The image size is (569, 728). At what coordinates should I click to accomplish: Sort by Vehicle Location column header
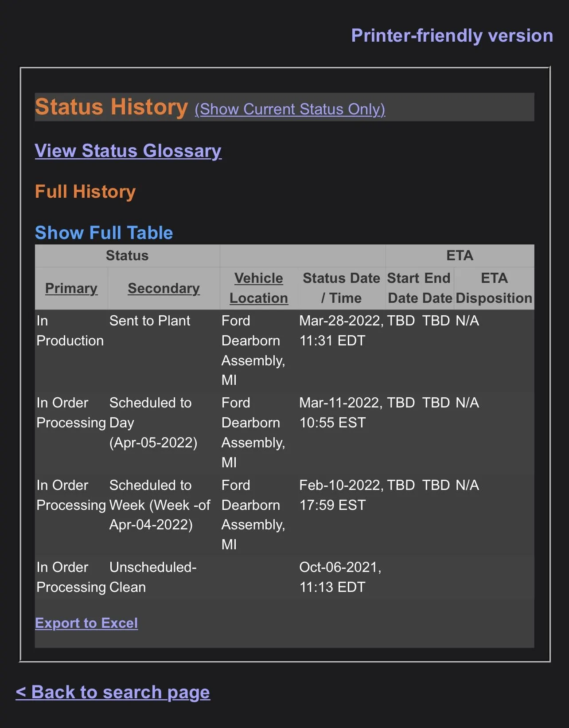(x=259, y=288)
